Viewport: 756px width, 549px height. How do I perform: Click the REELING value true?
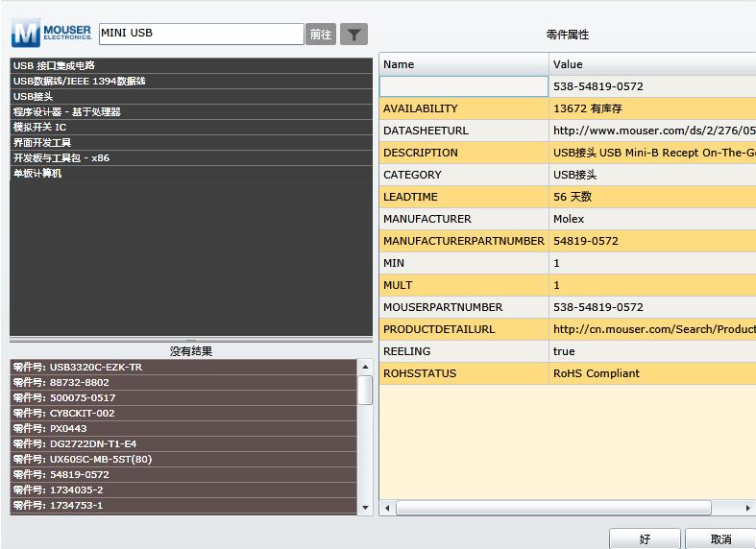coord(564,352)
